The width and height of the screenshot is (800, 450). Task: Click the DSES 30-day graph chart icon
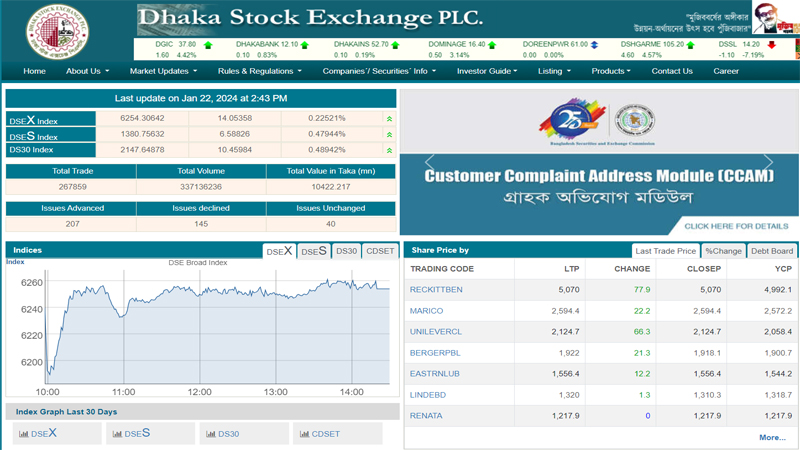(117, 434)
